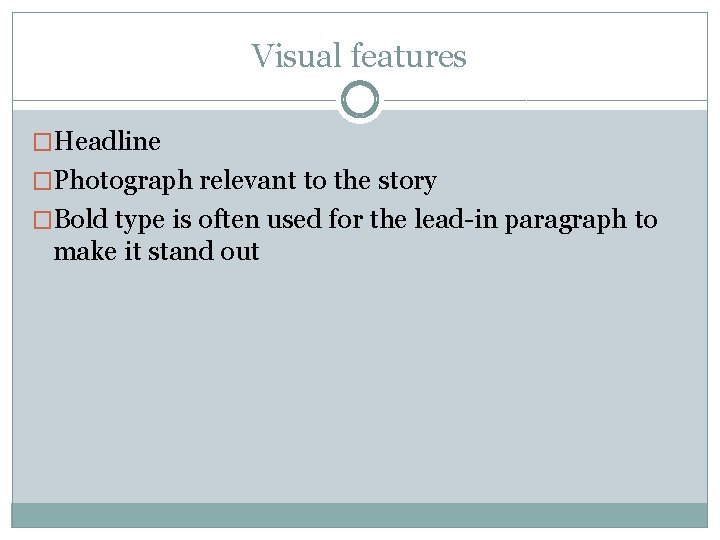Screen dimensions: 720x540
Task: Click the 'make it stand out' line
Action: click(x=156, y=252)
